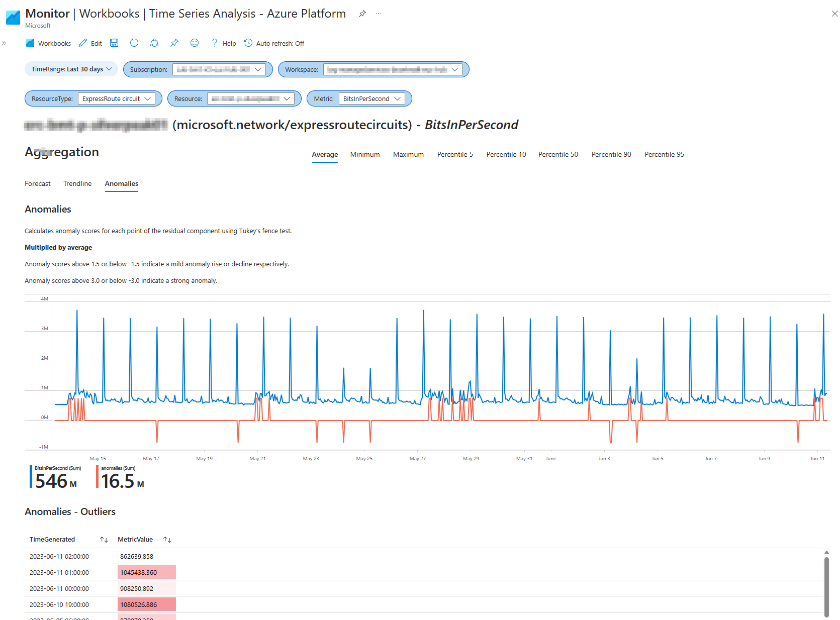The width and height of the screenshot is (840, 620).
Task: Click the Microsoft subtitle text
Action: [x=38, y=26]
